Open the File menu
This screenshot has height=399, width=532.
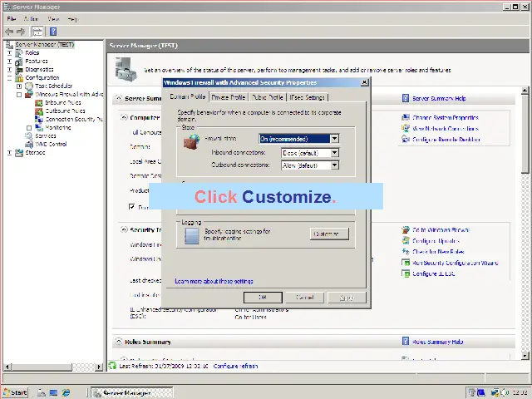[12, 18]
